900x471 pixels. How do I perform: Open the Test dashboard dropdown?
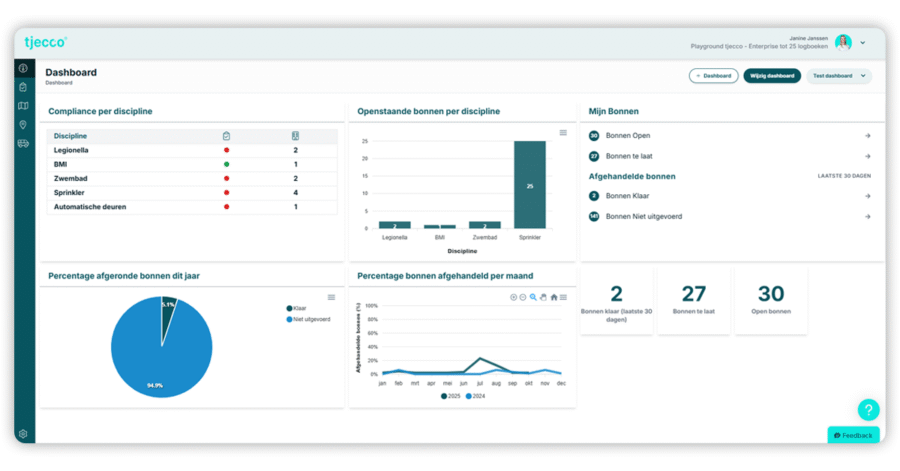[839, 76]
